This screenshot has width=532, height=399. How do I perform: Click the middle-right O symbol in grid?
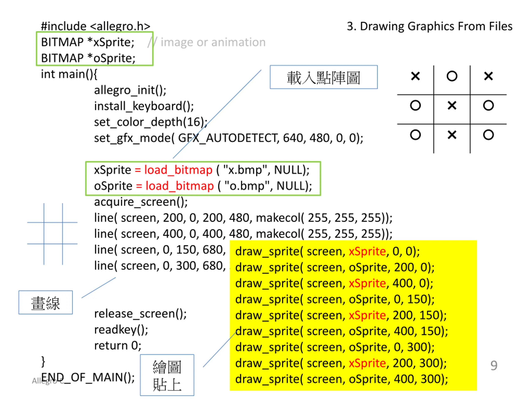click(489, 105)
